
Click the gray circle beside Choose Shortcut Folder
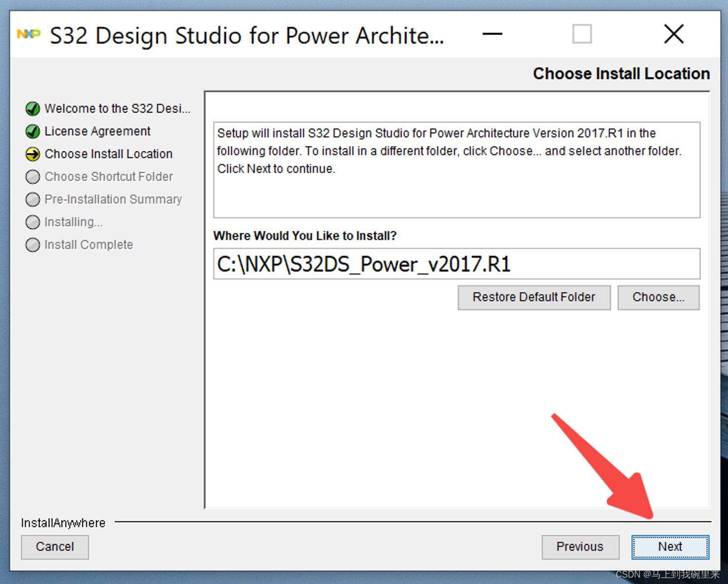coord(32,177)
